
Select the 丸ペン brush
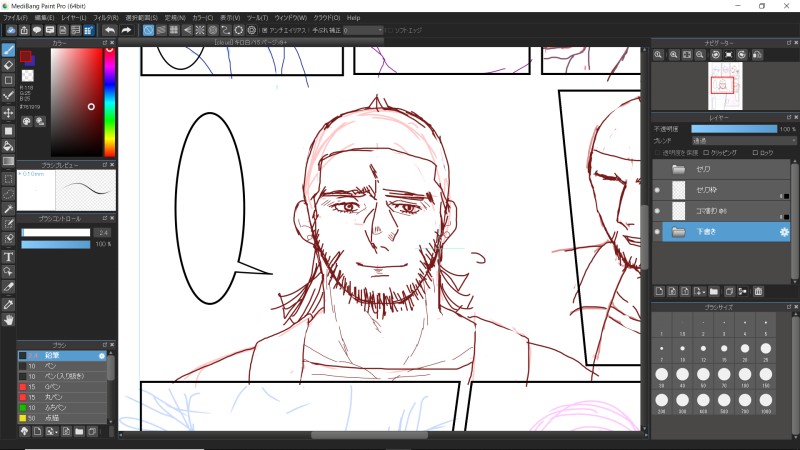click(62, 397)
